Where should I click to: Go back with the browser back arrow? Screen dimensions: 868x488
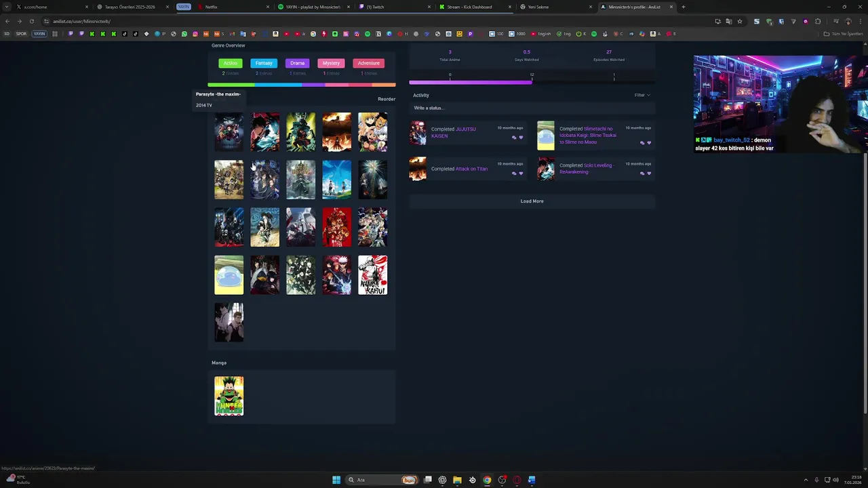pyautogui.click(x=7, y=21)
